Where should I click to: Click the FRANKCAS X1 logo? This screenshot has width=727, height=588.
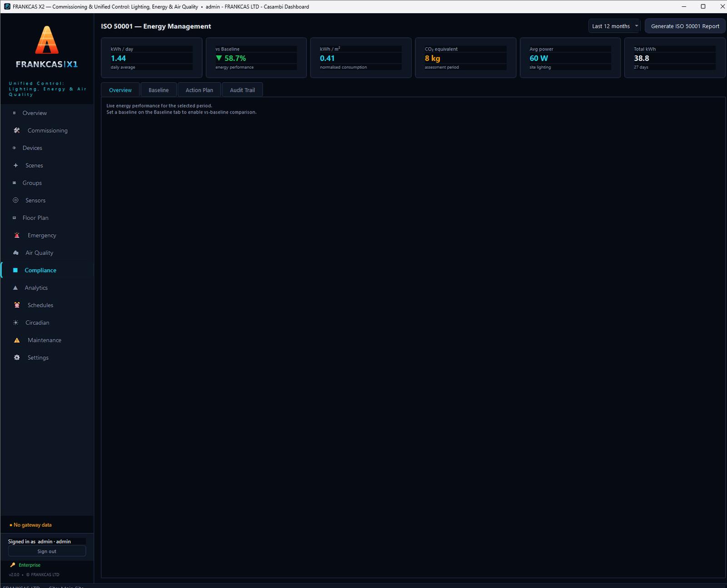coord(47,47)
